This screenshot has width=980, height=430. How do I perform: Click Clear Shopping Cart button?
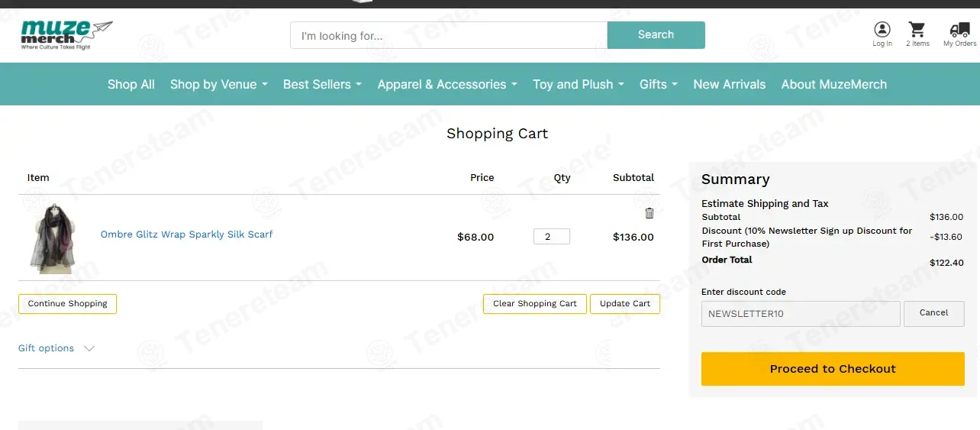click(x=535, y=304)
